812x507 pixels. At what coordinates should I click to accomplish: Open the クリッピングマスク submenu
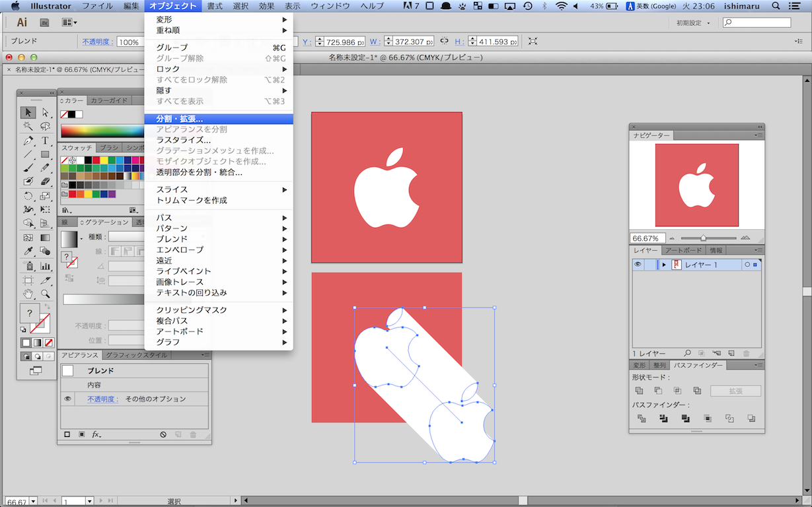[x=219, y=310]
